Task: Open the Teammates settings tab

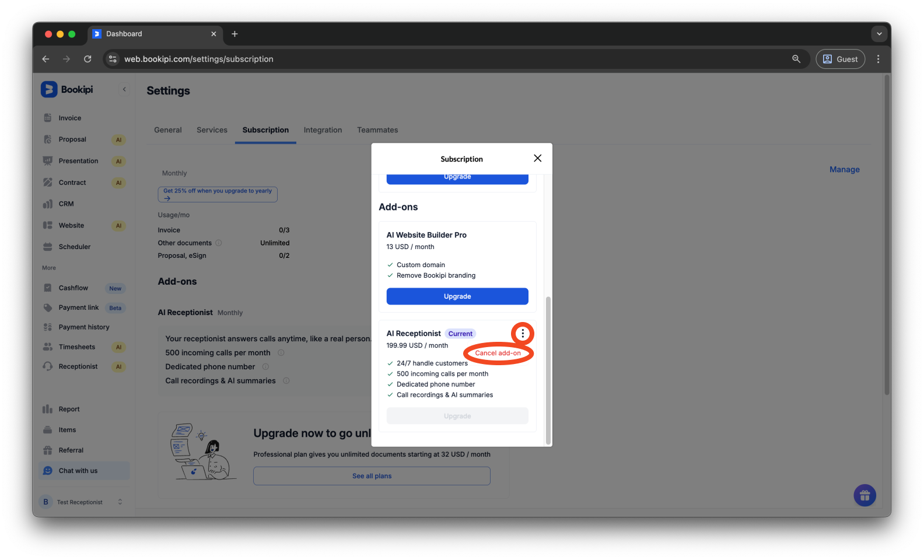Action: click(x=377, y=130)
